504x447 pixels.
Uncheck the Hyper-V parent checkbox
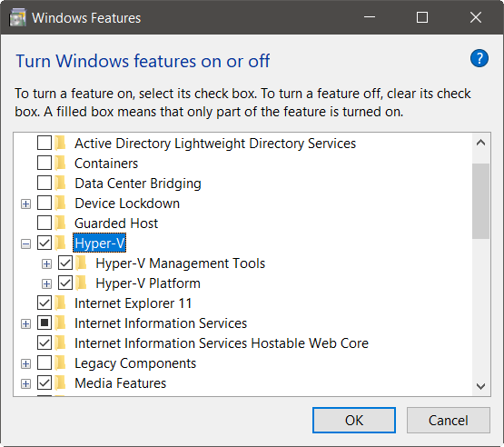click(44, 243)
